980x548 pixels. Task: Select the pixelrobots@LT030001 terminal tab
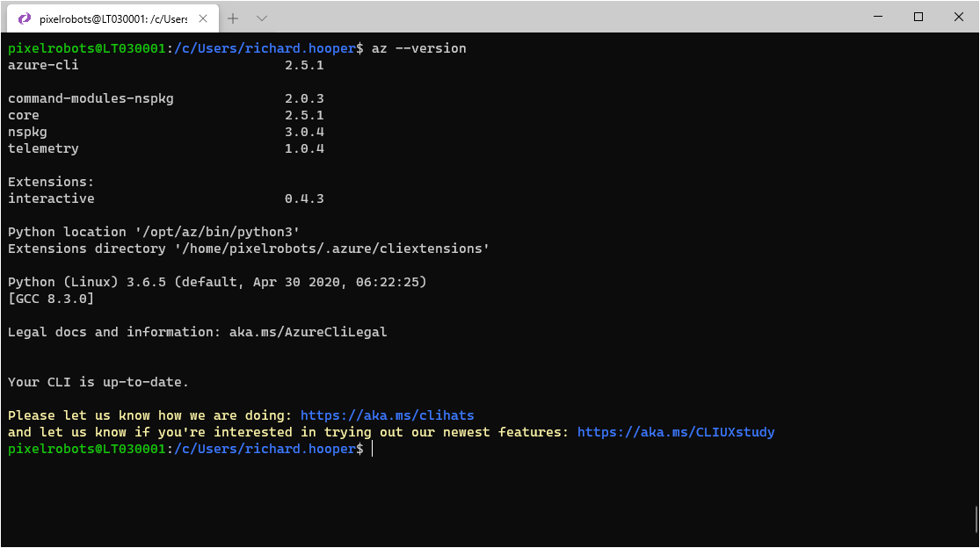click(113, 18)
